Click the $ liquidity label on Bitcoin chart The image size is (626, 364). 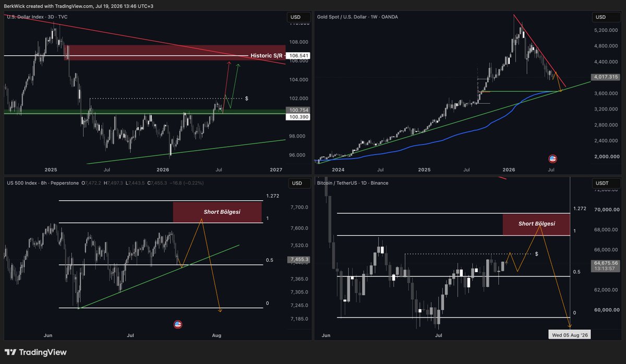click(537, 253)
